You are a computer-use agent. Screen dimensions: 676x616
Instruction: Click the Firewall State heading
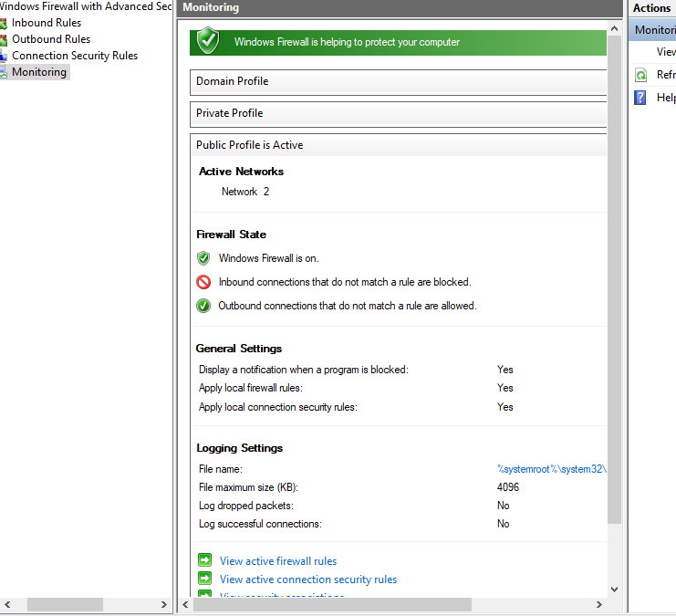231,235
